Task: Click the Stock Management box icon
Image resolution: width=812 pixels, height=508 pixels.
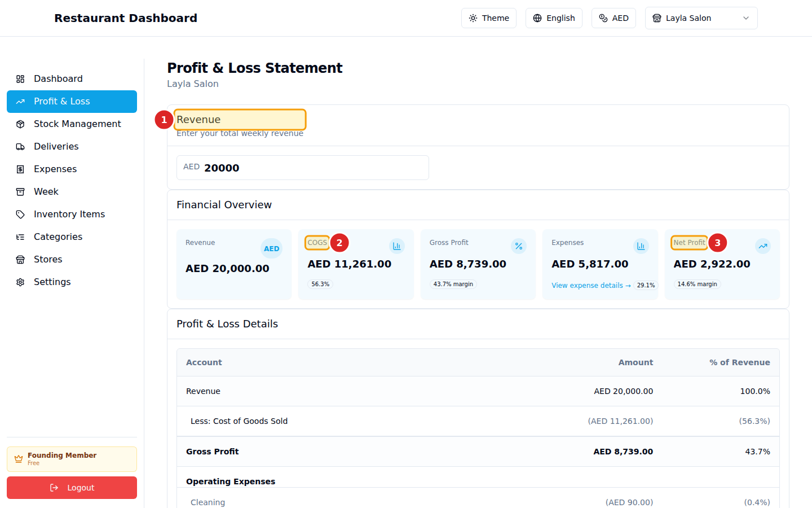Action: [x=20, y=124]
